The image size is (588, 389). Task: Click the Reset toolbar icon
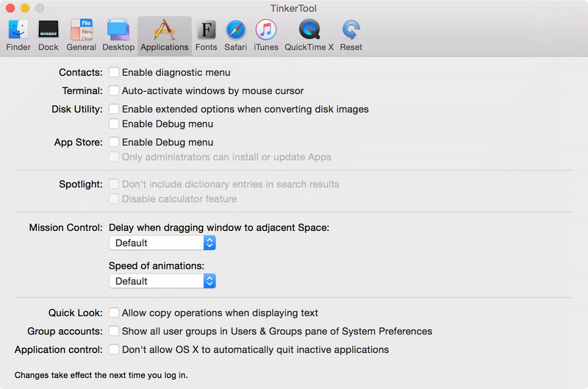click(x=351, y=30)
